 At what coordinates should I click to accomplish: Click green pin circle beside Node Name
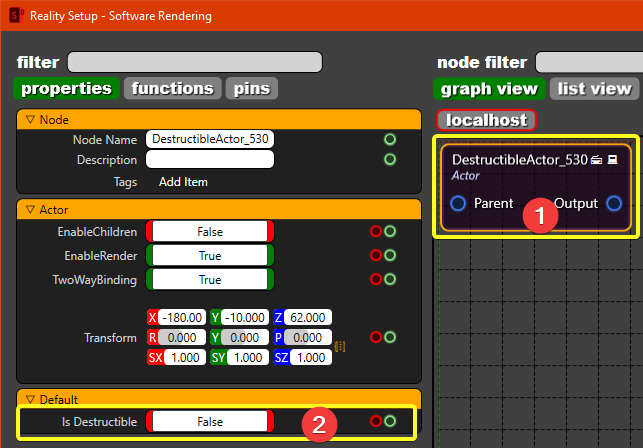[x=390, y=139]
